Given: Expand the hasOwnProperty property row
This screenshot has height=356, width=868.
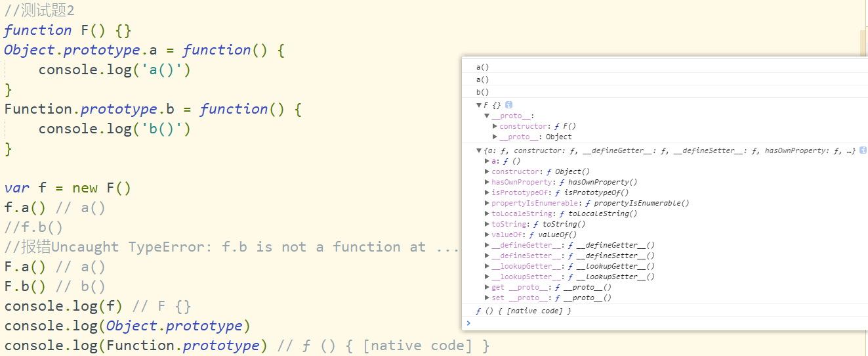Looking at the screenshot, I should tap(487, 182).
